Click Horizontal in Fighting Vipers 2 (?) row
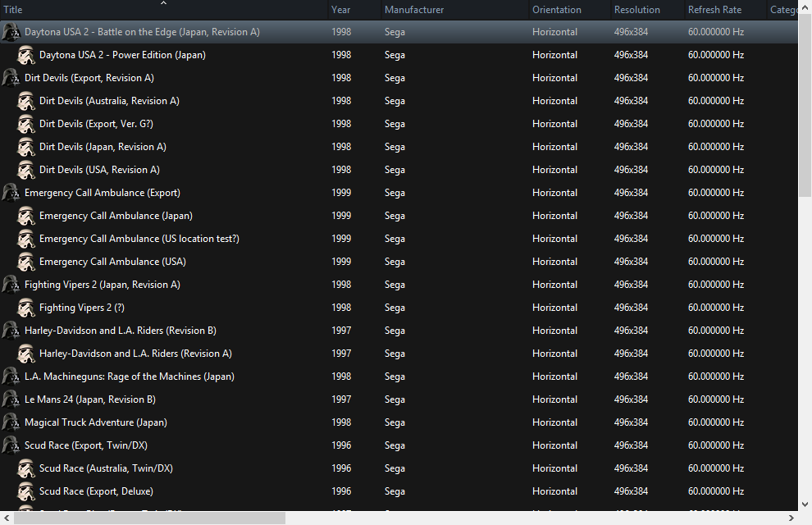Screen dimensions: 812x525 pyautogui.click(x=554, y=308)
